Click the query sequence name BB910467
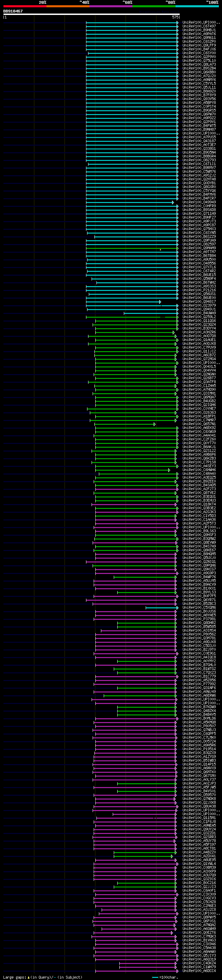222x980 pixels. [13, 11]
